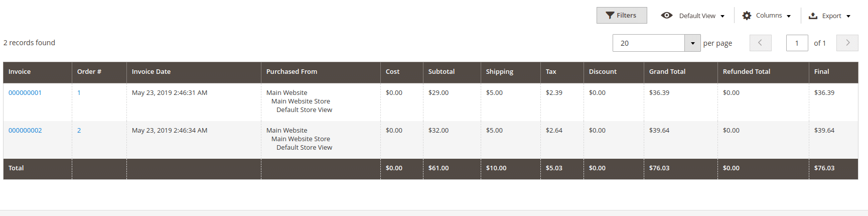Sort by the Purchased From column header
The image size is (868, 216).
[321, 72]
